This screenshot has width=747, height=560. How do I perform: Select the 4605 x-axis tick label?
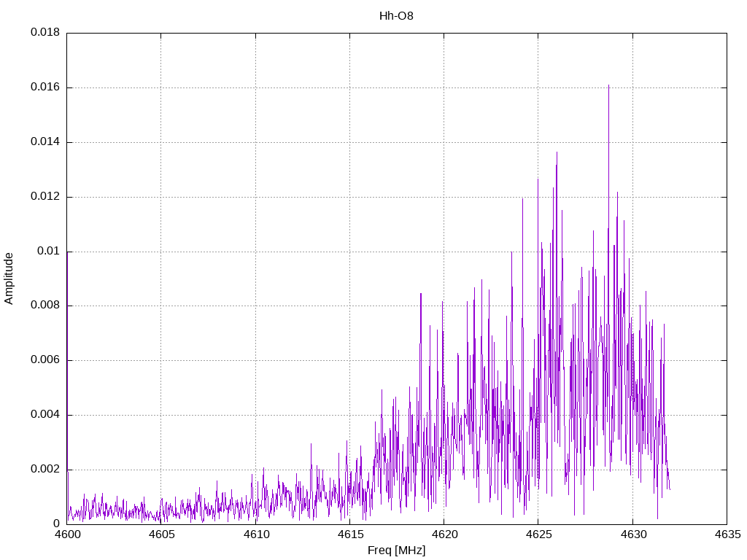pyautogui.click(x=161, y=534)
